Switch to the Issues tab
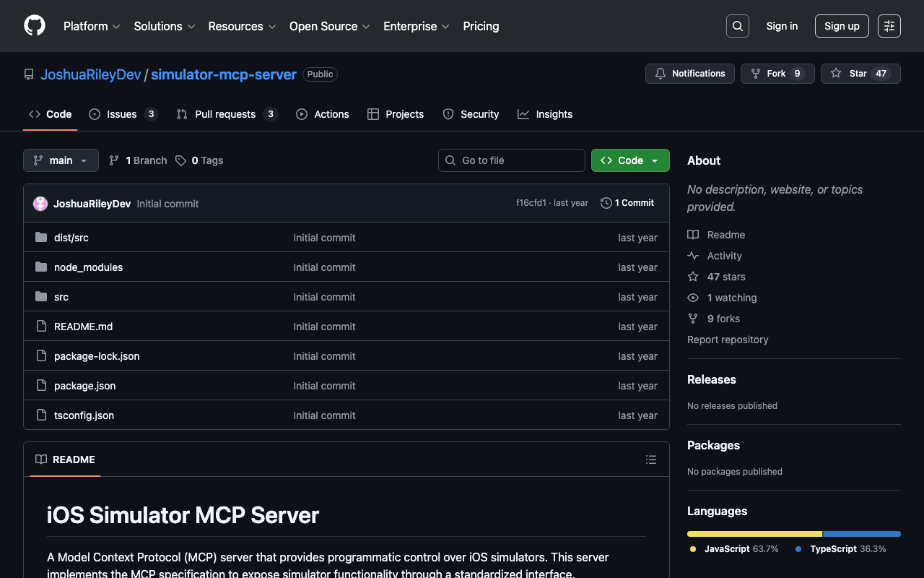 (x=122, y=114)
